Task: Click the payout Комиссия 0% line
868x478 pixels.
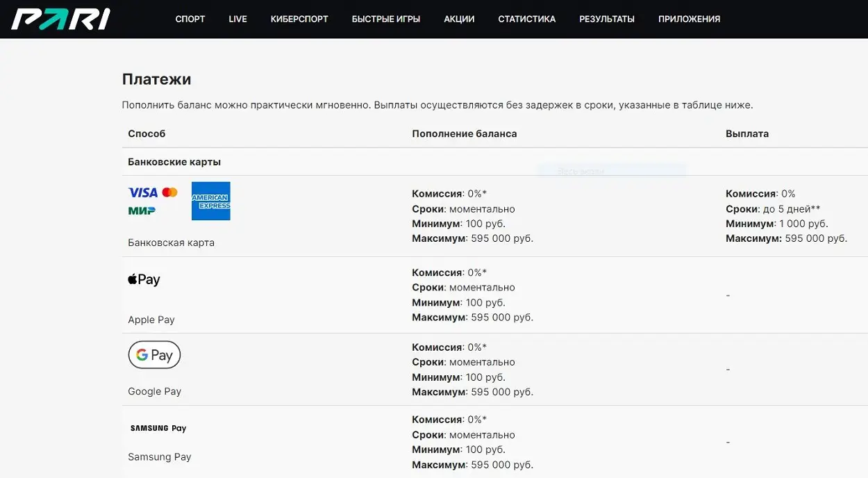Action: [760, 194]
